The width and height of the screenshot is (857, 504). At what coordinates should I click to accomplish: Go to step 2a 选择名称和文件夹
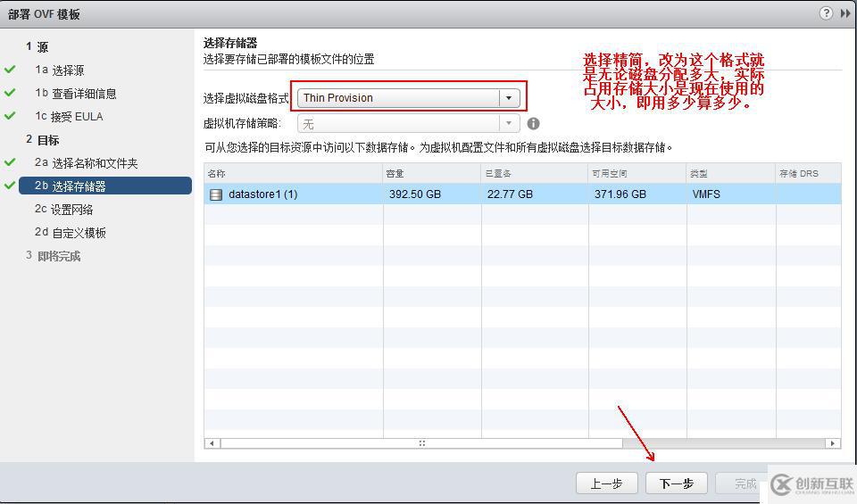point(86,162)
